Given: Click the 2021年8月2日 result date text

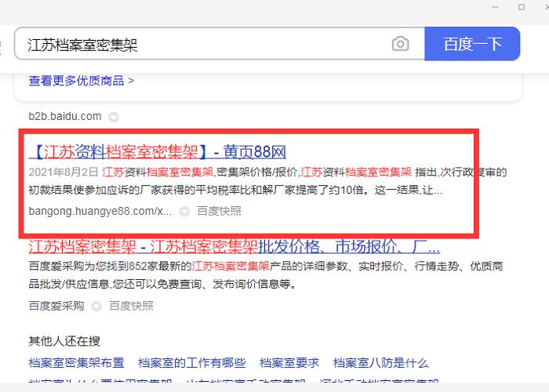Looking at the screenshot, I should point(64,172).
